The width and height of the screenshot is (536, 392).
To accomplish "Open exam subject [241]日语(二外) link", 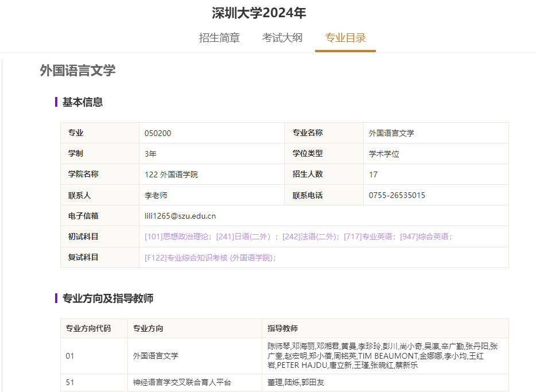I will click(x=243, y=236).
